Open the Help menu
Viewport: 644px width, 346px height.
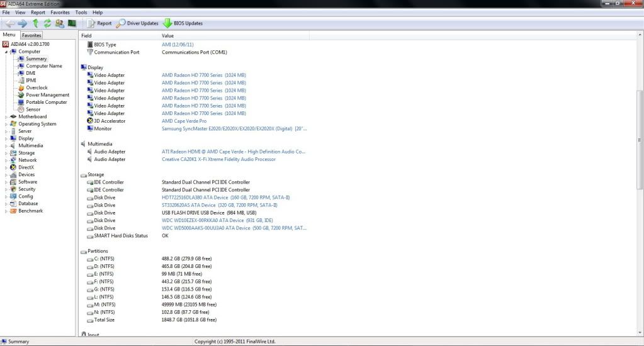98,13
